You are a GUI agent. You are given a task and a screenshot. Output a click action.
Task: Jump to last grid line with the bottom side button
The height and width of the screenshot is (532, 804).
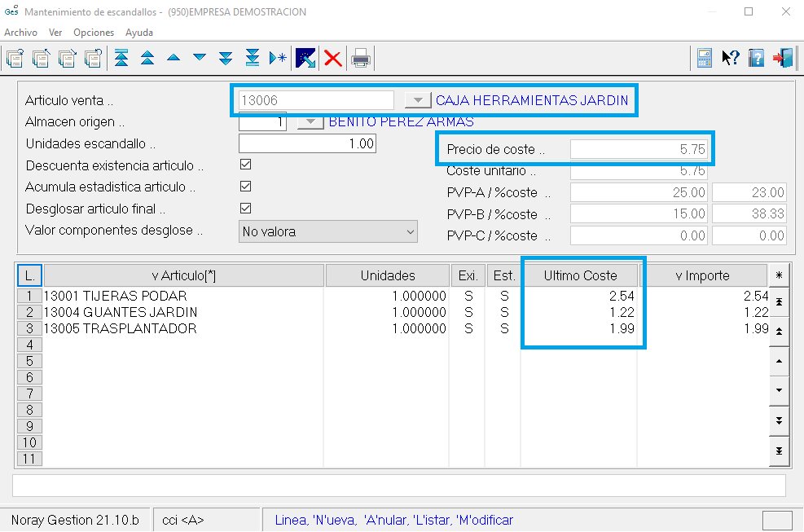[779, 451]
